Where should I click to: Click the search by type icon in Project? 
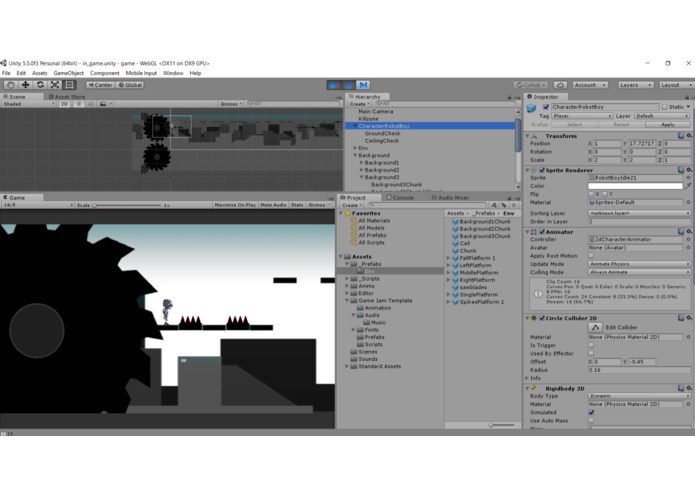tap(494, 205)
